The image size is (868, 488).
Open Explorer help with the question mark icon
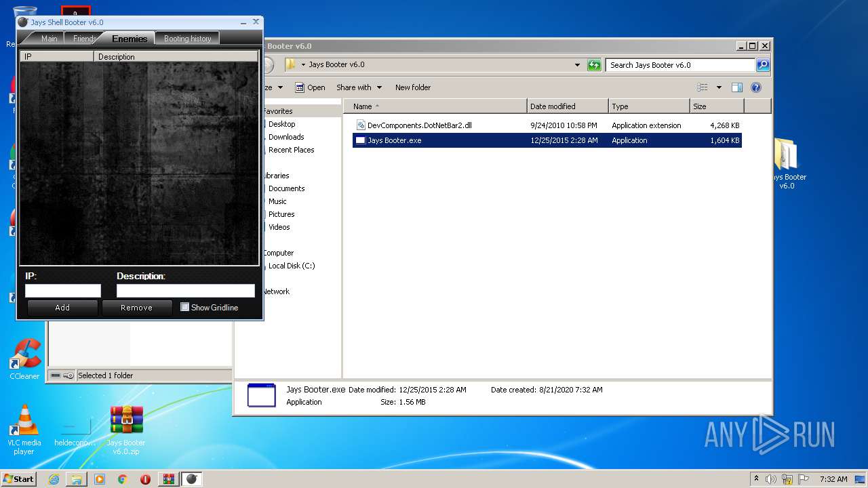coord(756,87)
